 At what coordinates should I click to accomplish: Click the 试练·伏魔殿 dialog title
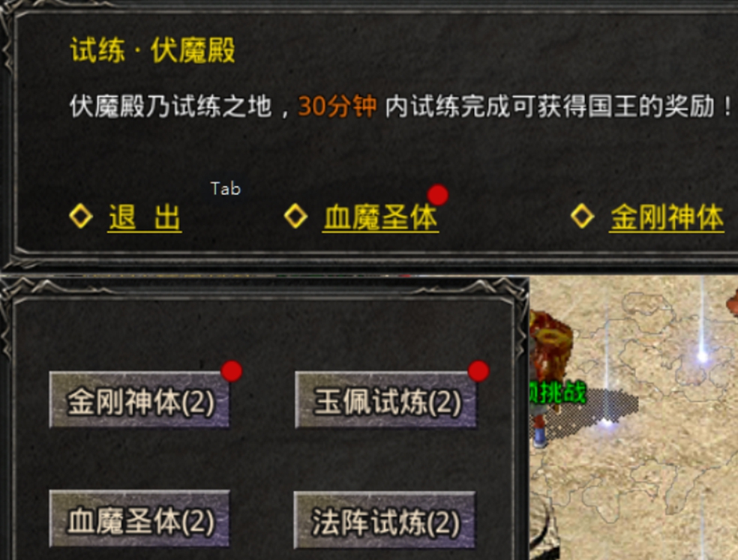click(152, 50)
